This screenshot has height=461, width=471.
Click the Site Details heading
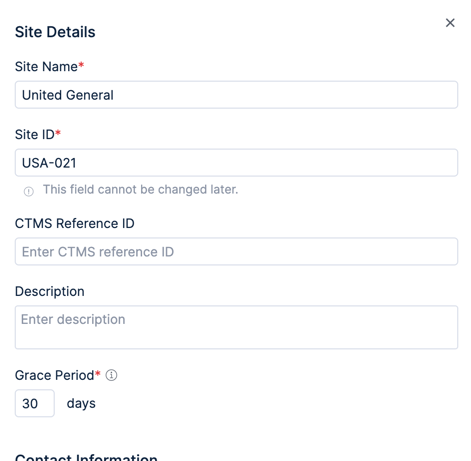pos(55,32)
